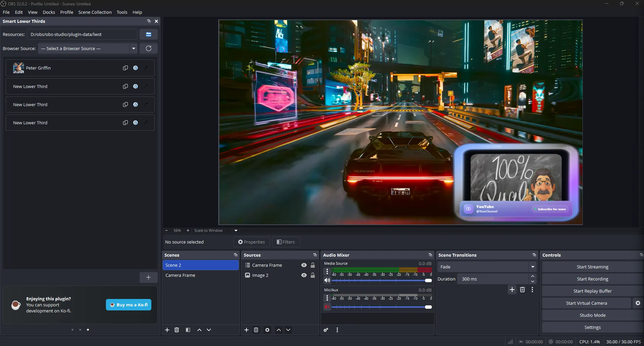Screen dimensions: 644x346
Task: Open advanced audio properties in Audio Mixer
Action: click(325, 330)
